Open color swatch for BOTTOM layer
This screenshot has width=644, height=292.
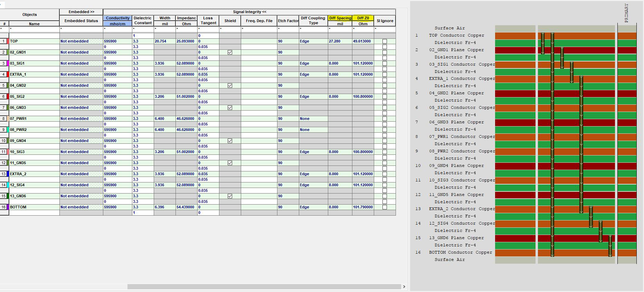pos(8,207)
